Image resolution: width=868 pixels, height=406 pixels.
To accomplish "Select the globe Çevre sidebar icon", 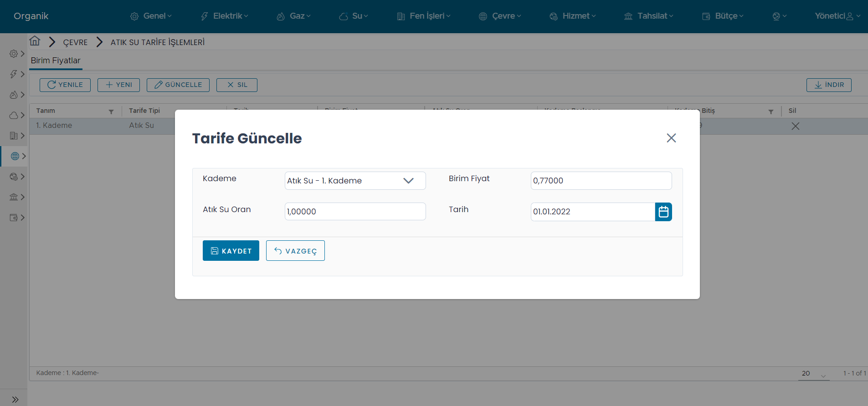I will pyautogui.click(x=15, y=156).
